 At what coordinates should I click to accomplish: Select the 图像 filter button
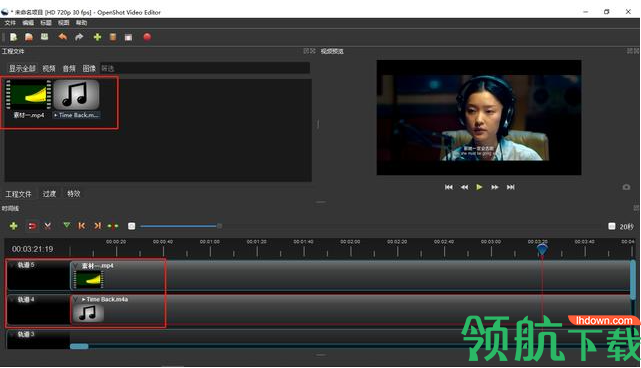click(89, 68)
